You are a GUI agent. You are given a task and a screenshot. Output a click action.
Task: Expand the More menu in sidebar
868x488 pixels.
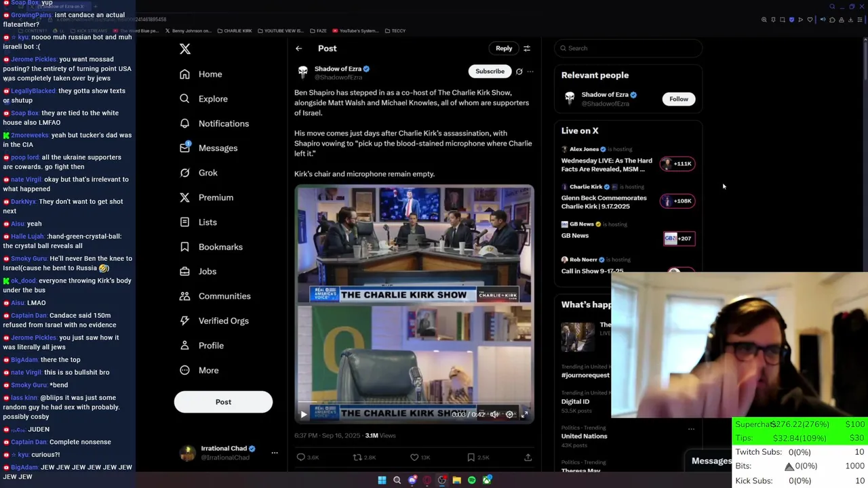coord(199,370)
